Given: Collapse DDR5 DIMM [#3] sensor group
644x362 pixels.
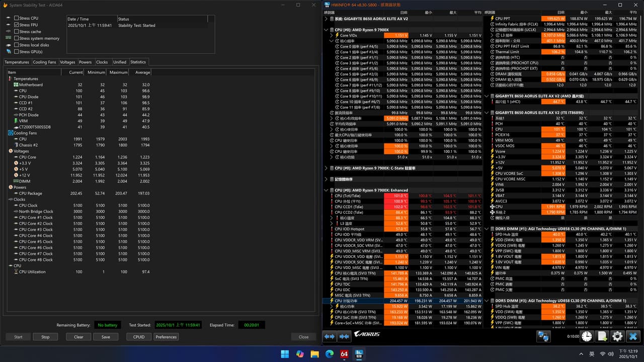Looking at the screenshot, I should [487, 301].
